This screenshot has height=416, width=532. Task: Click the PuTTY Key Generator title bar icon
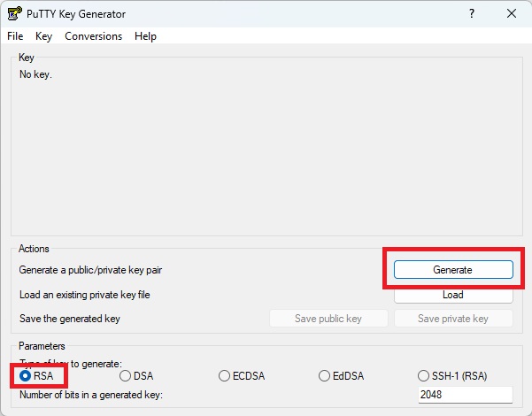tap(15, 13)
